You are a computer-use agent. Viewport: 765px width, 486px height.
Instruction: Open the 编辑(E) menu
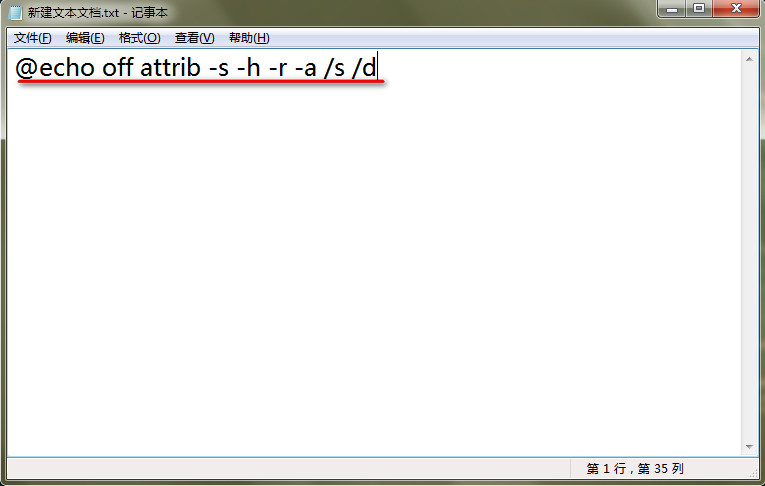point(85,38)
